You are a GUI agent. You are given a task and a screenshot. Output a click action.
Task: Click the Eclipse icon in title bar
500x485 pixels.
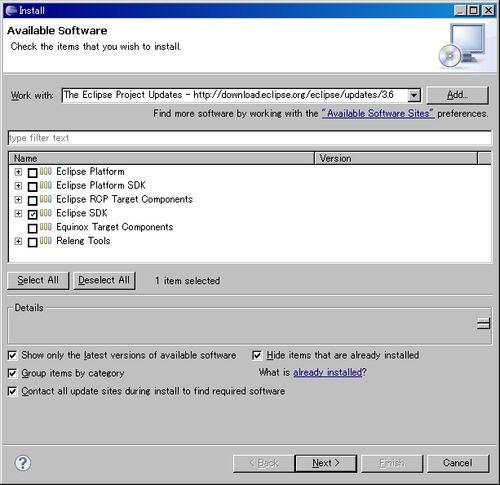tap(11, 10)
